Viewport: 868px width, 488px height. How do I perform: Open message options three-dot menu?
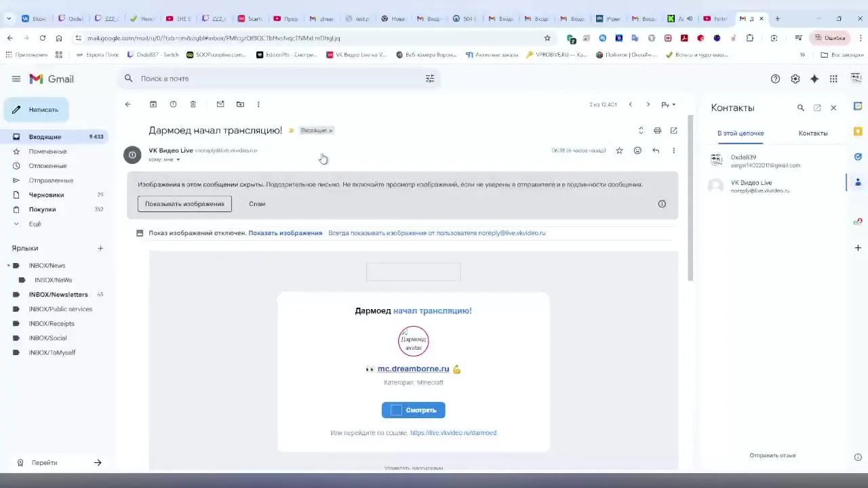673,150
